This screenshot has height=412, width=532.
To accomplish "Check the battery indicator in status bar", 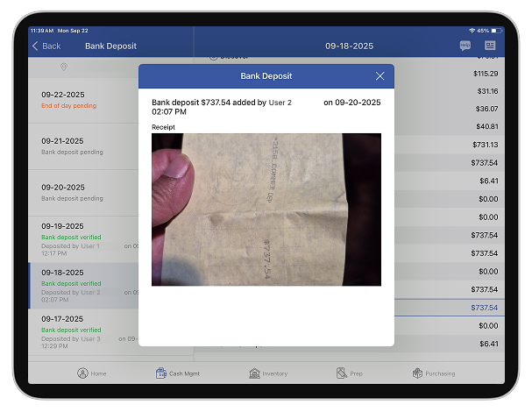I will pos(497,31).
